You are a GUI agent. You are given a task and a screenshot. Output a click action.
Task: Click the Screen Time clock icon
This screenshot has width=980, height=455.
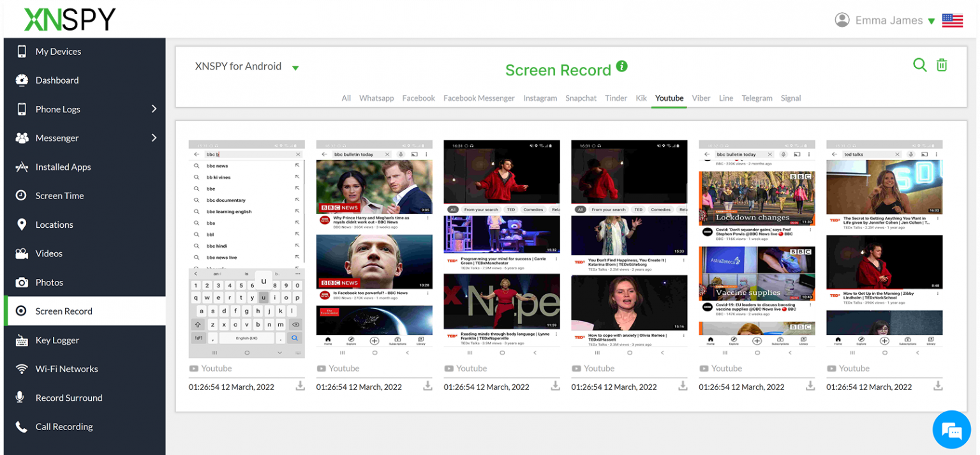[x=22, y=195]
